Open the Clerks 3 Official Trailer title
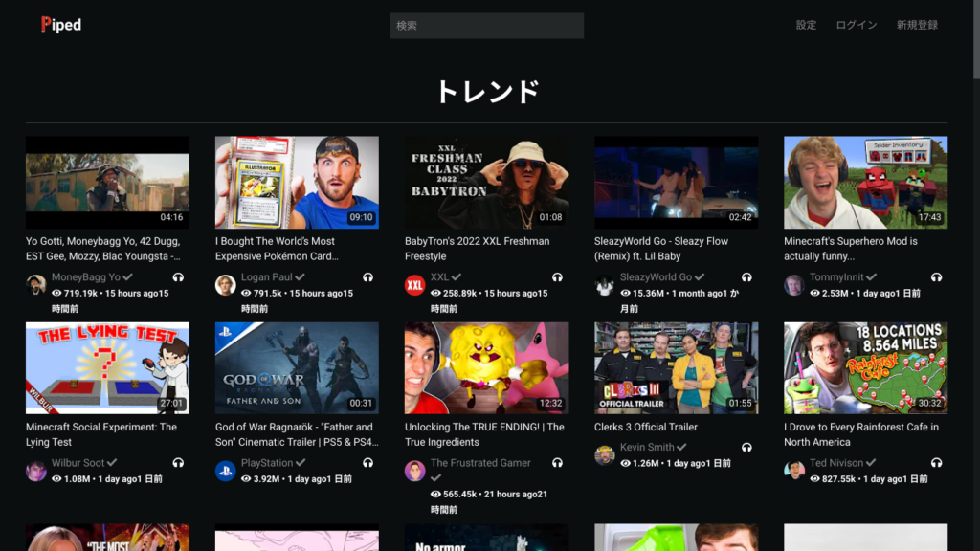The height and width of the screenshot is (551, 980). (645, 427)
